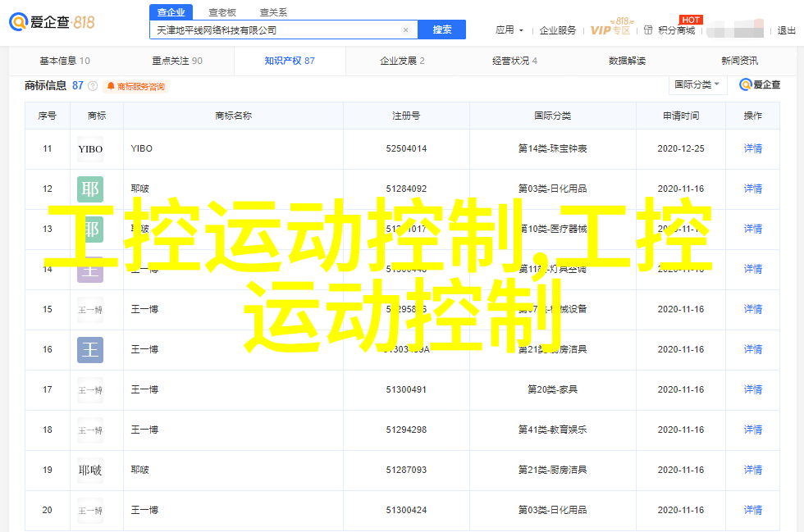Open the 数据解读 tab
804x532 pixels.
[x=627, y=61]
